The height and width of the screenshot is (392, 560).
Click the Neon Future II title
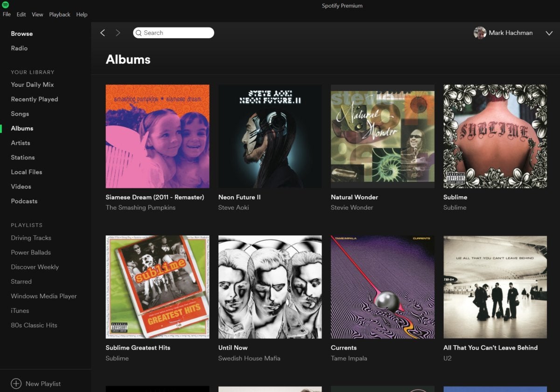click(239, 197)
